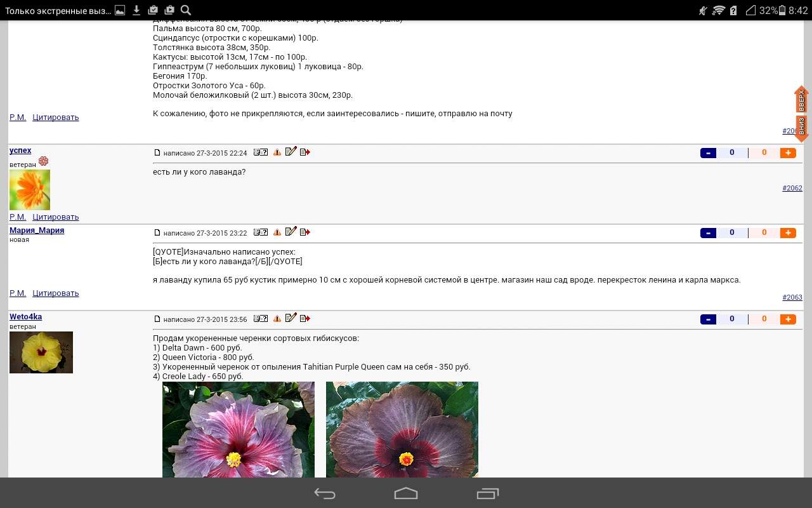The width and height of the screenshot is (812, 508).
Task: Click Цитировать under успех's avatar
Action: pos(56,217)
